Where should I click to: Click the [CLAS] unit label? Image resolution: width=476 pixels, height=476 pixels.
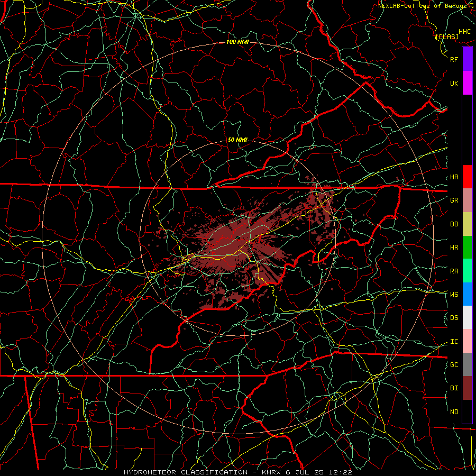(x=447, y=36)
